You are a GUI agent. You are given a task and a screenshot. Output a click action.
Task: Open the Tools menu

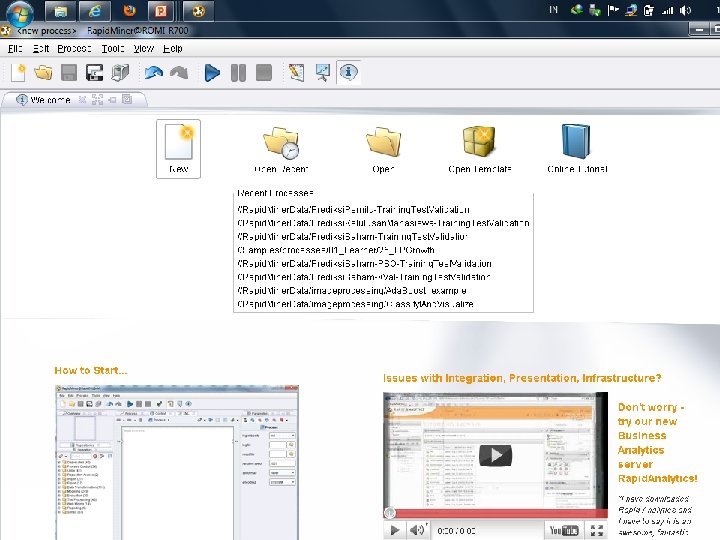(113, 48)
